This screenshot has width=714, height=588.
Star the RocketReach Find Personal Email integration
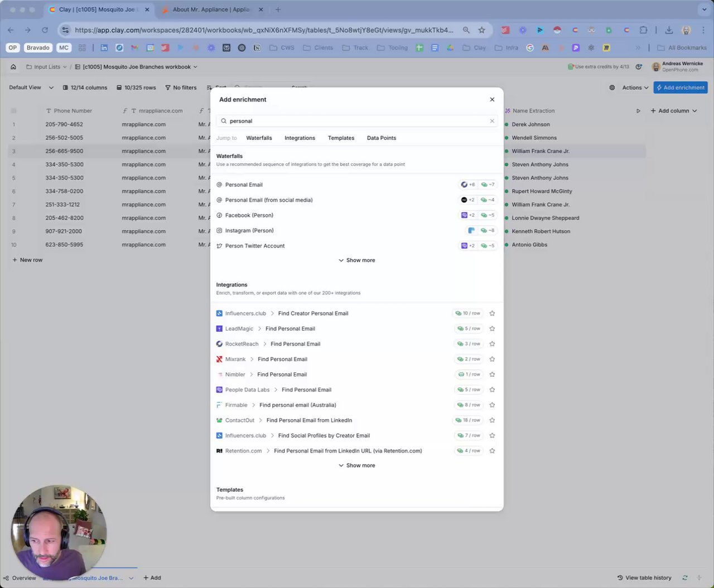pos(492,344)
